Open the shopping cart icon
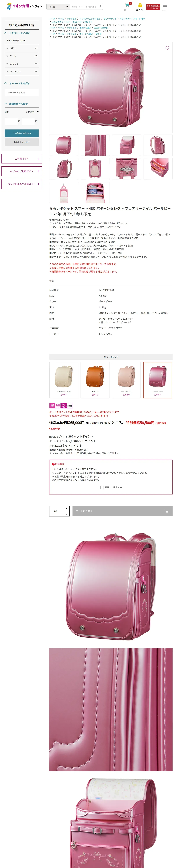 (x=127, y=5)
